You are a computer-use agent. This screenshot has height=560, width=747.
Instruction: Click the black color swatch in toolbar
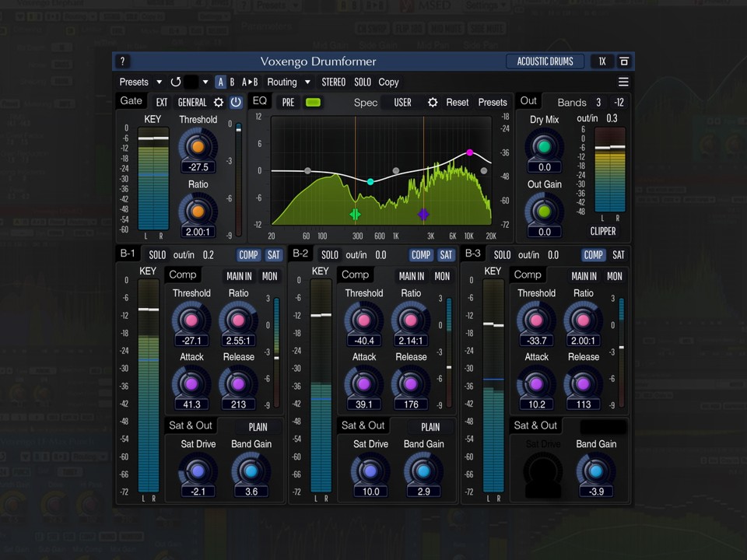(x=191, y=82)
